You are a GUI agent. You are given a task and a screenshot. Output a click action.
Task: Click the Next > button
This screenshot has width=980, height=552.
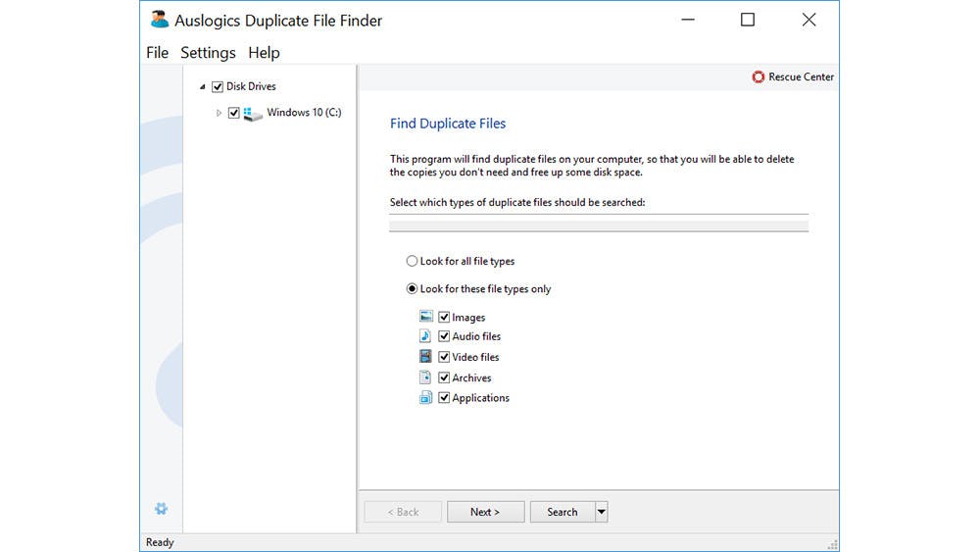[486, 512]
